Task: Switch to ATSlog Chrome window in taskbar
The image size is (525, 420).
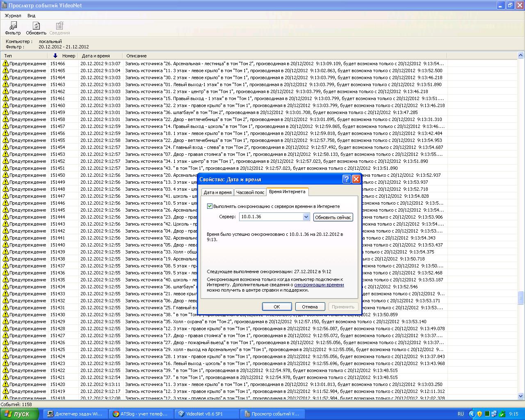Action: coord(140,414)
